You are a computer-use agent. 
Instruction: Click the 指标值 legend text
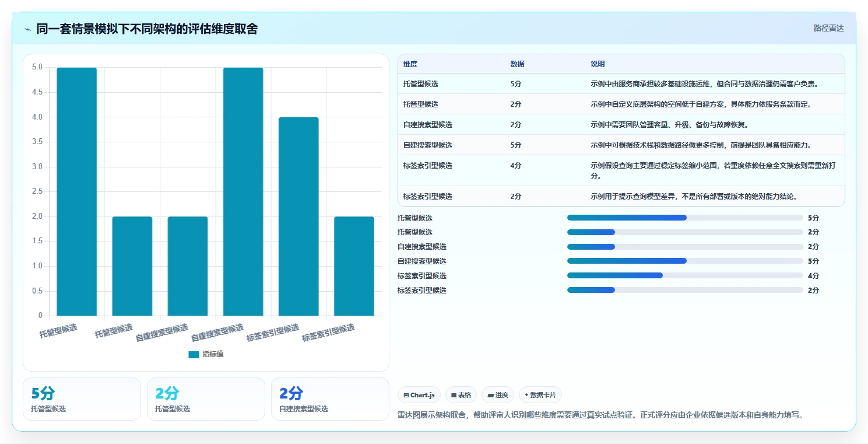point(213,355)
